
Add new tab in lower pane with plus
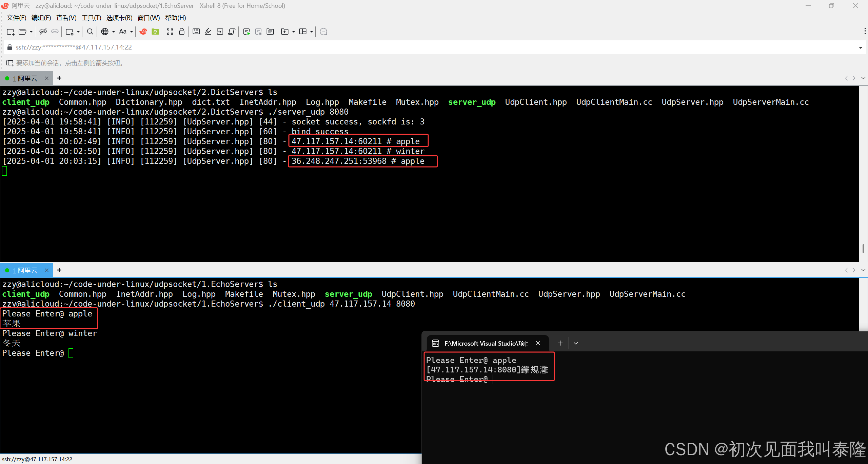click(x=59, y=270)
